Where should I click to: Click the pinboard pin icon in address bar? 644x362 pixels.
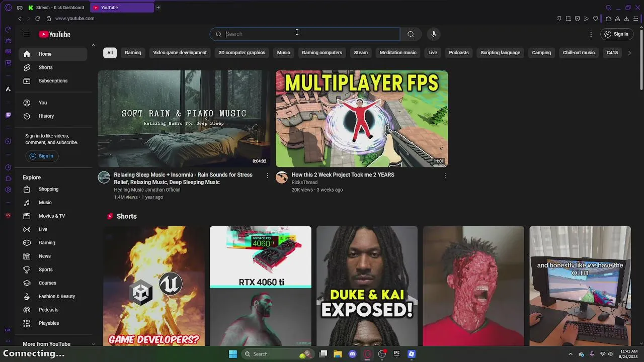tap(559, 19)
